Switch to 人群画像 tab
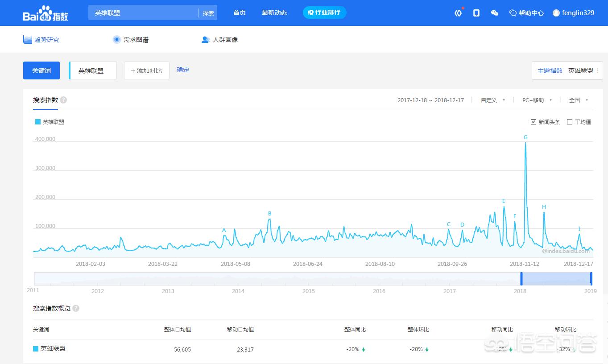 [x=220, y=40]
